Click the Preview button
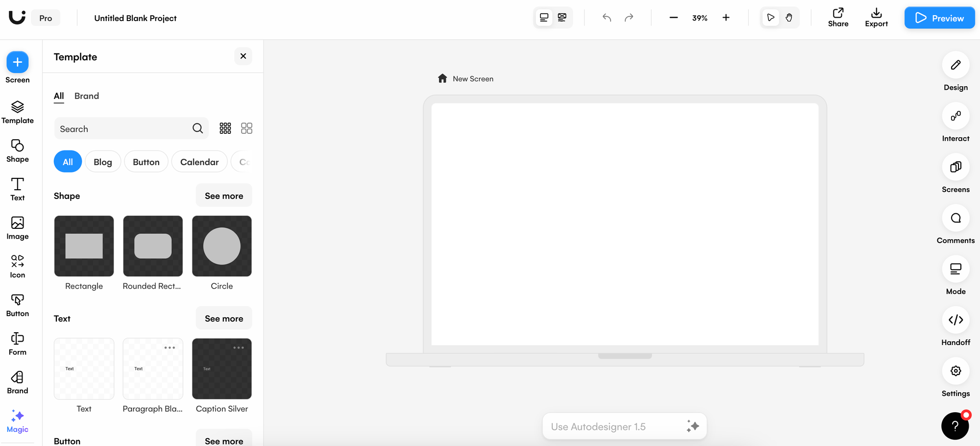Image resolution: width=980 pixels, height=446 pixels. click(x=939, y=18)
